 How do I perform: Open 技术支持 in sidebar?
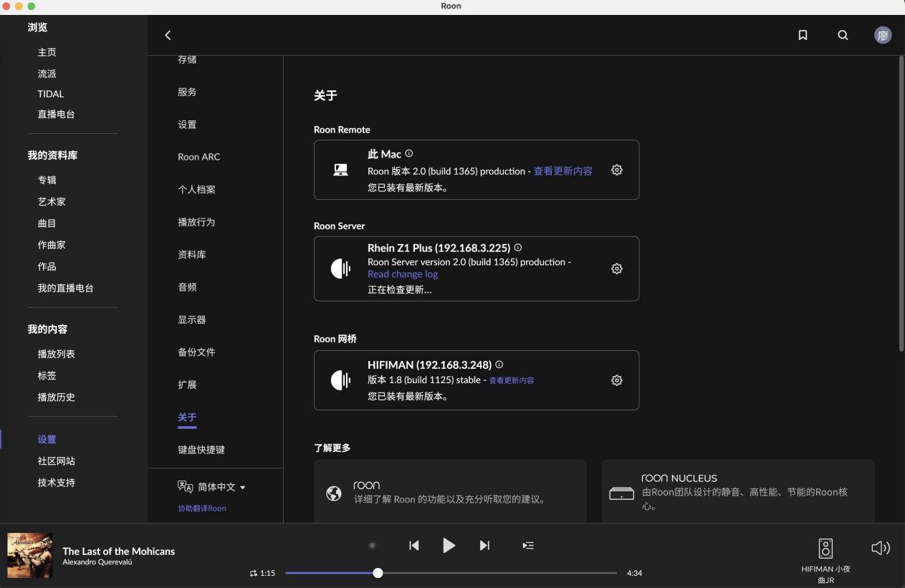pyautogui.click(x=57, y=483)
